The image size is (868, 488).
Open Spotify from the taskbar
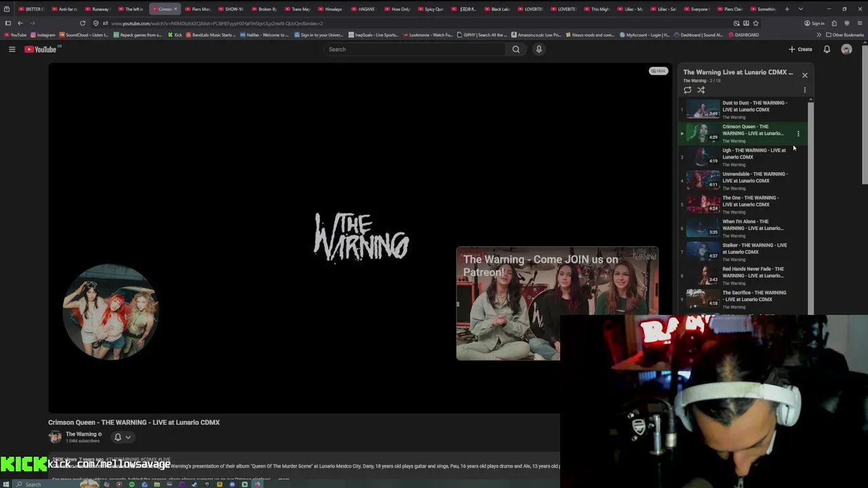coord(132,484)
